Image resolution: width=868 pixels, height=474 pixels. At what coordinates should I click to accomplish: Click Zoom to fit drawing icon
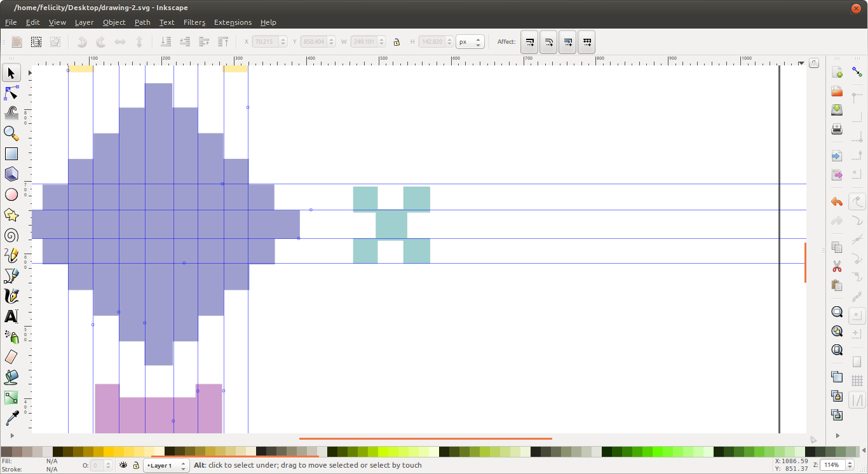pos(837,331)
